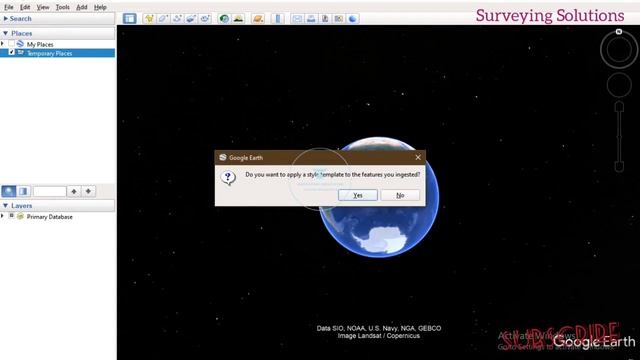Screen dimensions: 640x360
Task: Click the places filter text field
Action: coord(49,191)
